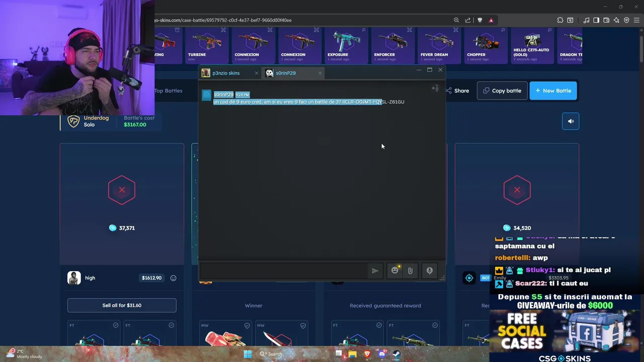644x362 pixels.
Task: Open the browser extensions puzzle icon
Action: [560, 20]
